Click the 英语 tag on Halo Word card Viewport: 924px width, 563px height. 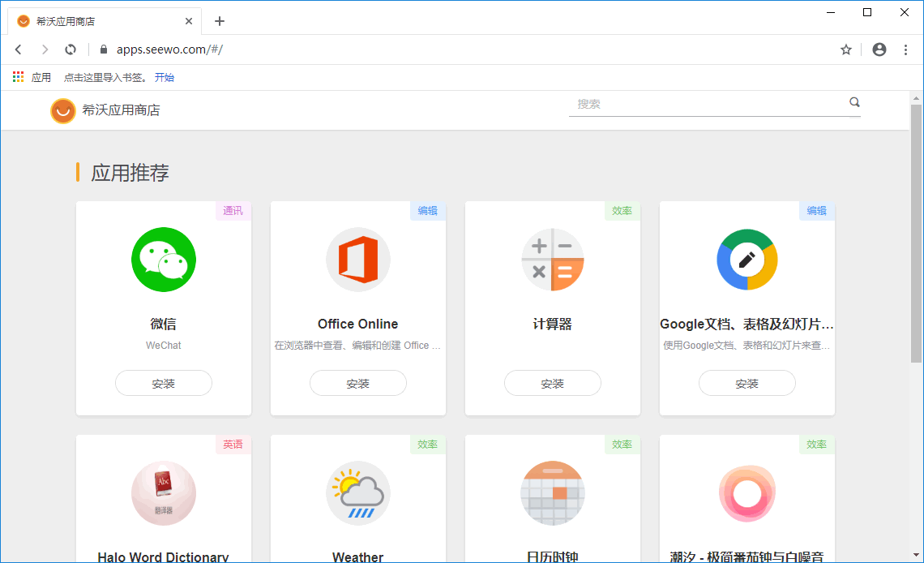click(x=233, y=444)
